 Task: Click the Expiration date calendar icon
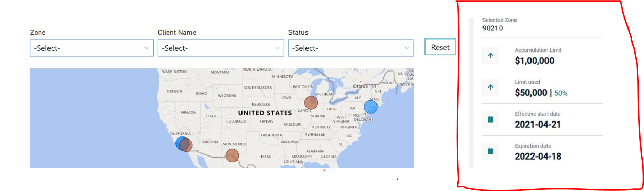490,151
